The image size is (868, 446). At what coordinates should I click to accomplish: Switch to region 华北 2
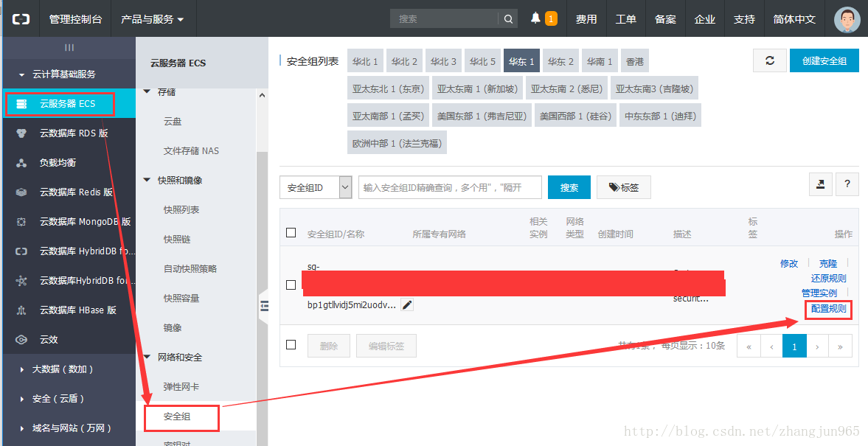pos(405,61)
